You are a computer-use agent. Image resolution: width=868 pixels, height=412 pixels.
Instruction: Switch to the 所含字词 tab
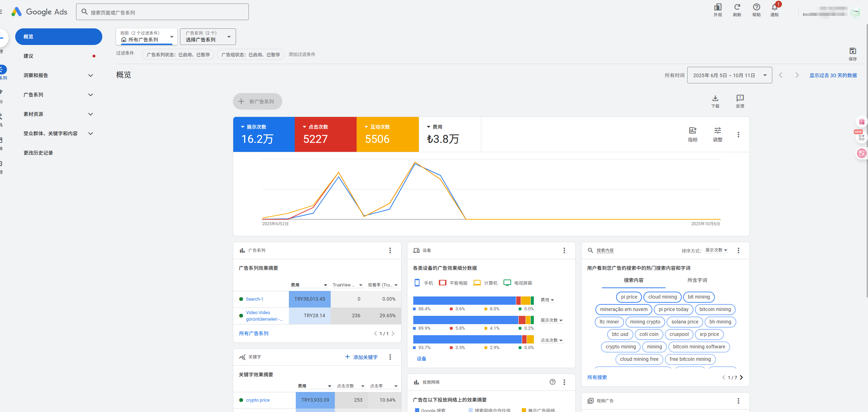point(697,280)
